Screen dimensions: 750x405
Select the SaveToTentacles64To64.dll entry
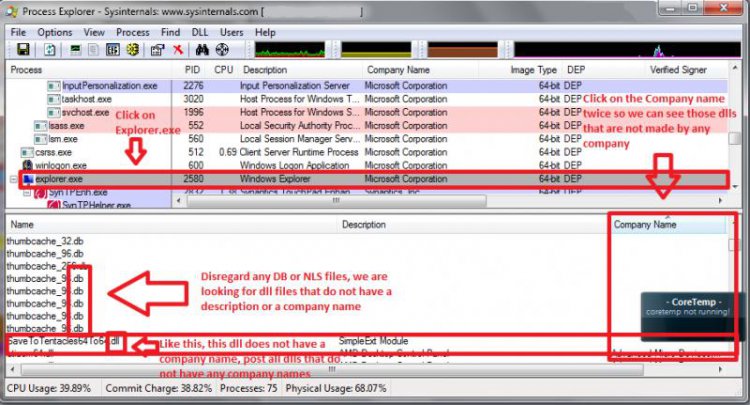(64, 341)
